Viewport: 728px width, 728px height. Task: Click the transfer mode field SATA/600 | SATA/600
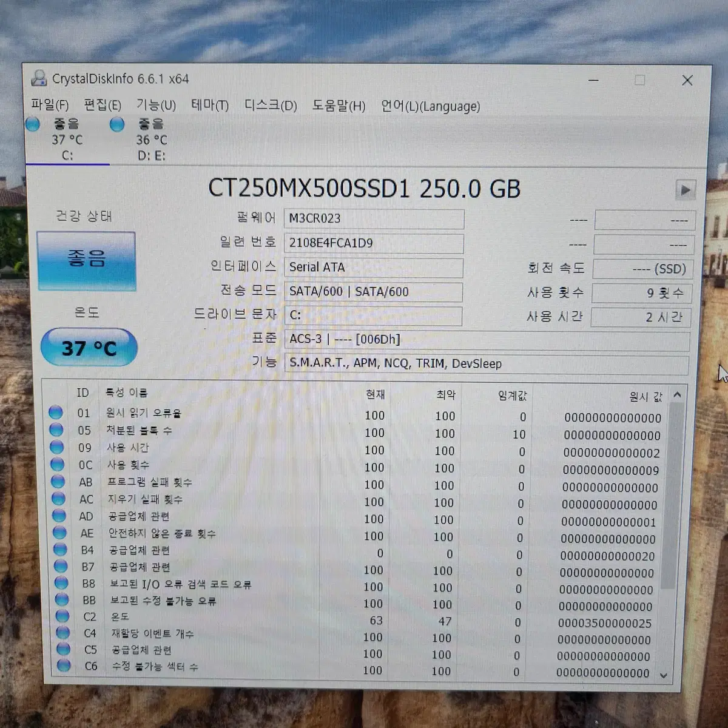(x=373, y=292)
